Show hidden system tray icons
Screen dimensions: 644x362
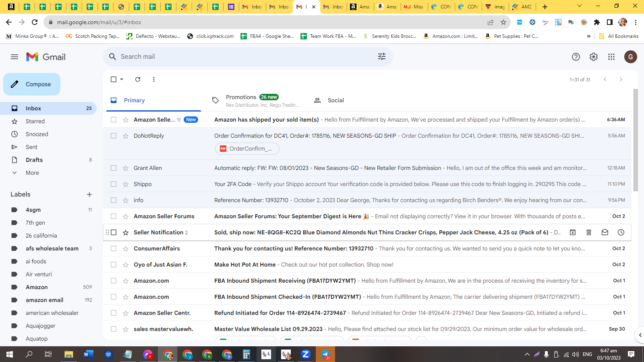527,354
